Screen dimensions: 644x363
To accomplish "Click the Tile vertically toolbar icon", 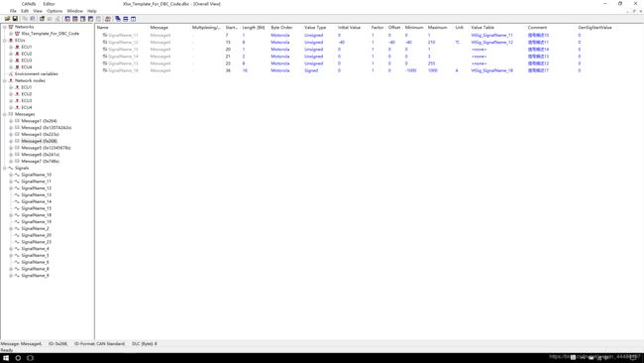I will (x=133, y=19).
